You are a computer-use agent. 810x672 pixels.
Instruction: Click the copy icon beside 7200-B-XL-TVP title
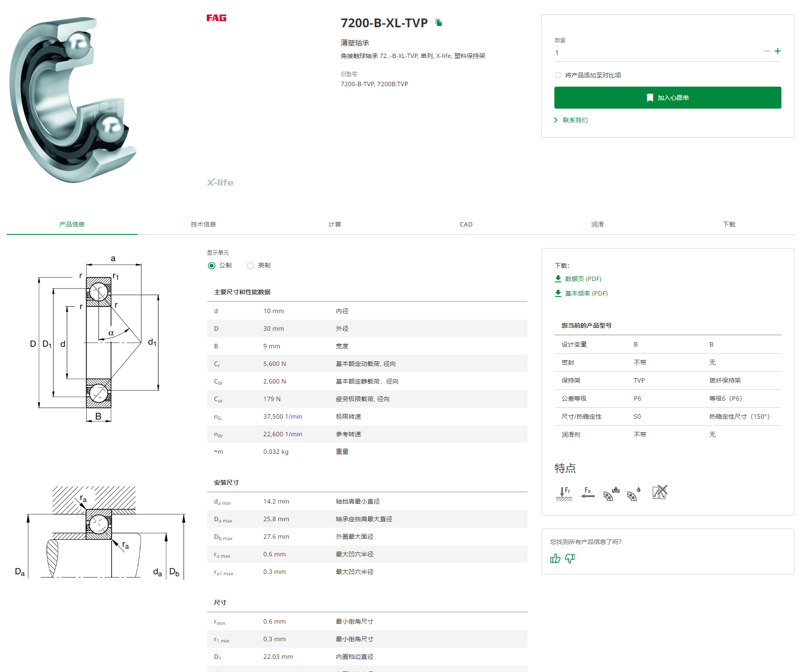[439, 22]
